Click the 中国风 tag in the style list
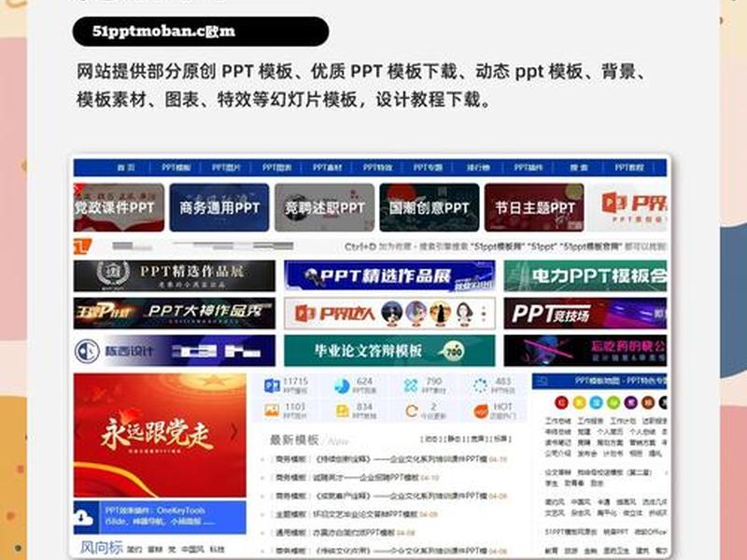The image size is (747, 560). 580,502
